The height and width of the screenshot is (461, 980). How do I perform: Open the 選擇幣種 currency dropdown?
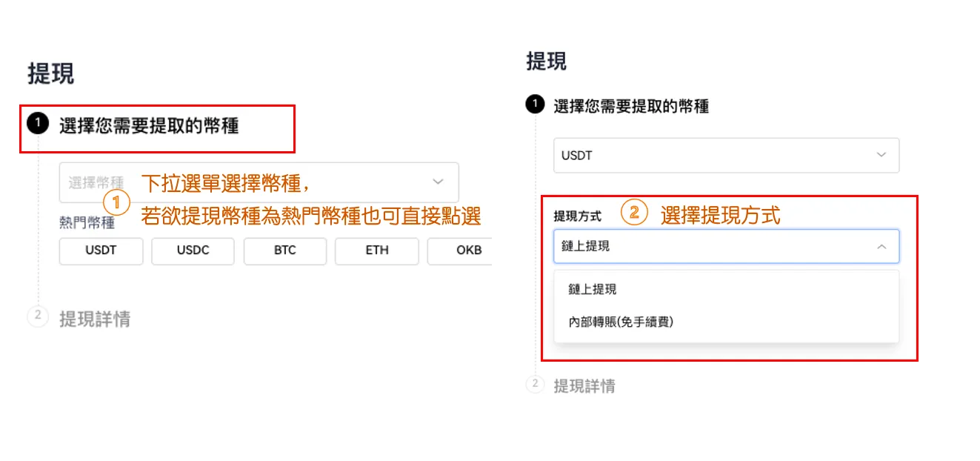pyautogui.click(x=259, y=182)
